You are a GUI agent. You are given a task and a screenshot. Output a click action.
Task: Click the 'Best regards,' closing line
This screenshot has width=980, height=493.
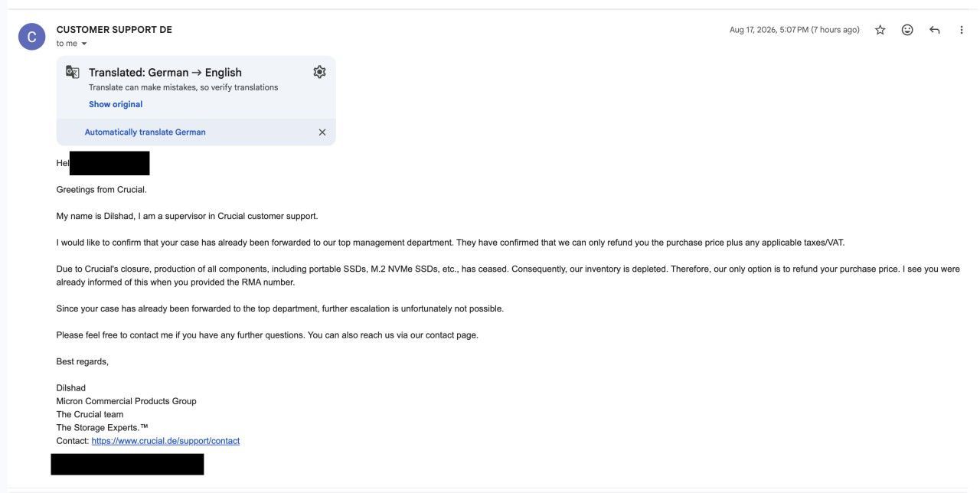pos(83,361)
